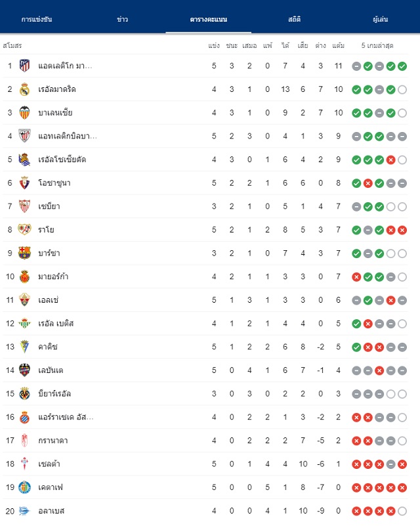This screenshot has width=420, height=526.
Task: Click the Barcelona club crest
Action: point(24,253)
